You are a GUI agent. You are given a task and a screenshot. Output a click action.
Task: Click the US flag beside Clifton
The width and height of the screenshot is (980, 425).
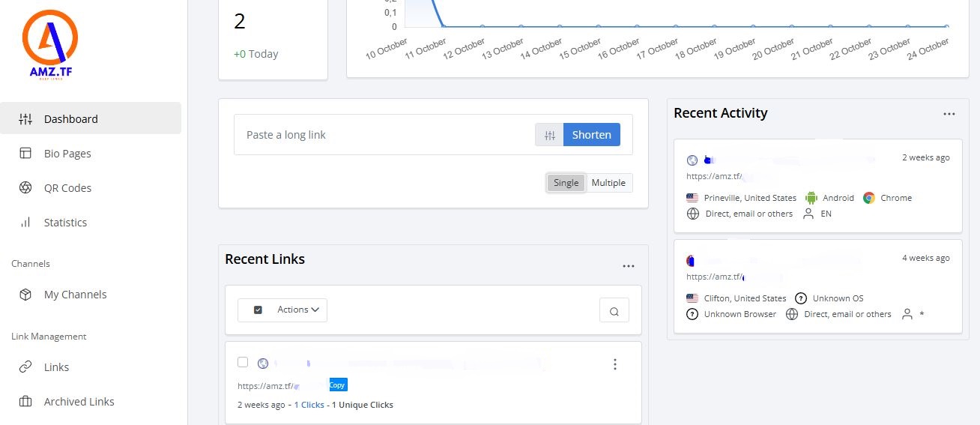click(x=692, y=298)
